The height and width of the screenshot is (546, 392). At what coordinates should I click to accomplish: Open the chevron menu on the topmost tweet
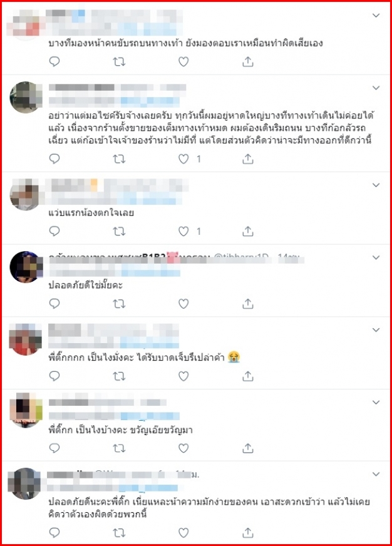(x=376, y=15)
